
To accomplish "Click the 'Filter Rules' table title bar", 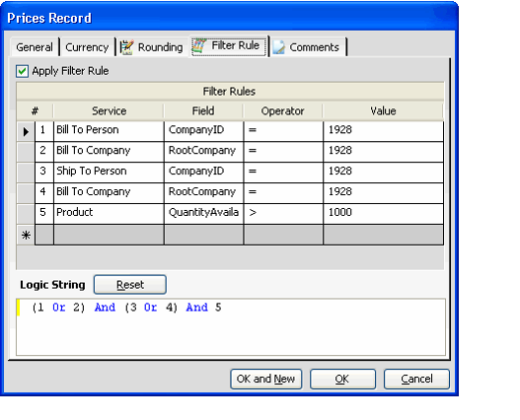I will point(230,92).
